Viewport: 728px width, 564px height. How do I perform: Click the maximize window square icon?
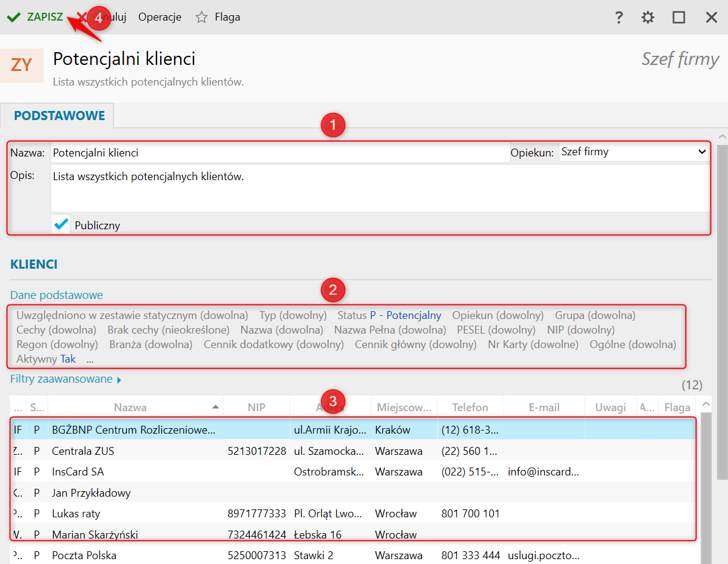pos(679,17)
